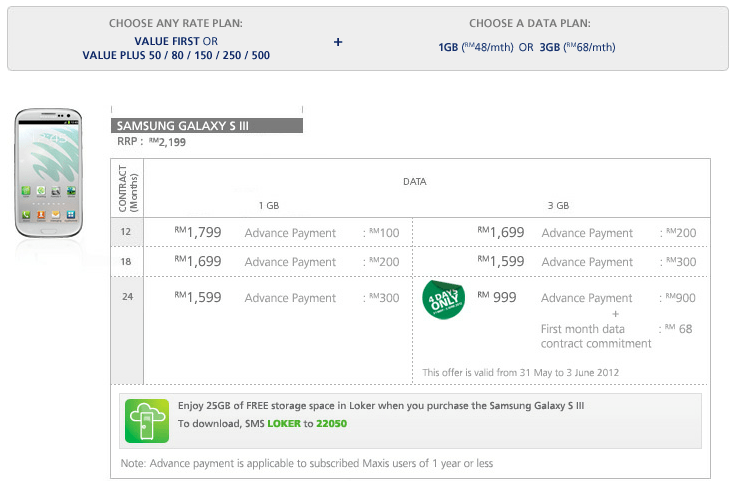
Task: Click RM1,699 price in the 18 month 1 GB cell
Action: (x=198, y=261)
